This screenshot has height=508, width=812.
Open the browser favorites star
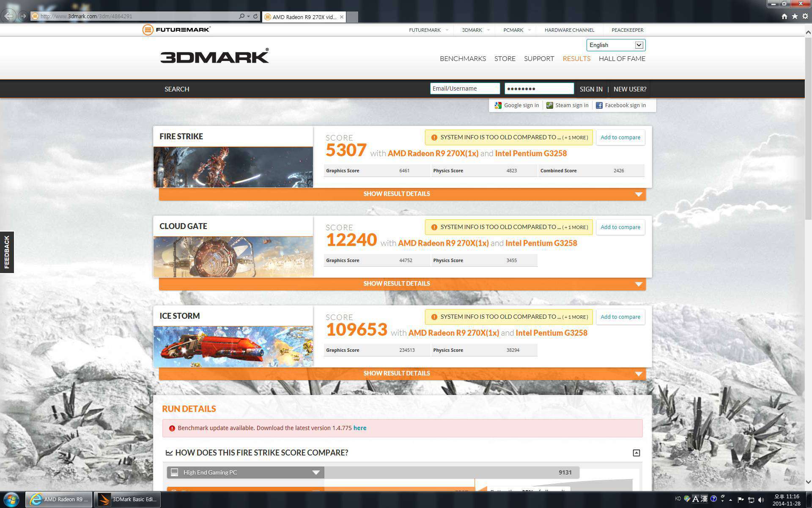click(795, 16)
